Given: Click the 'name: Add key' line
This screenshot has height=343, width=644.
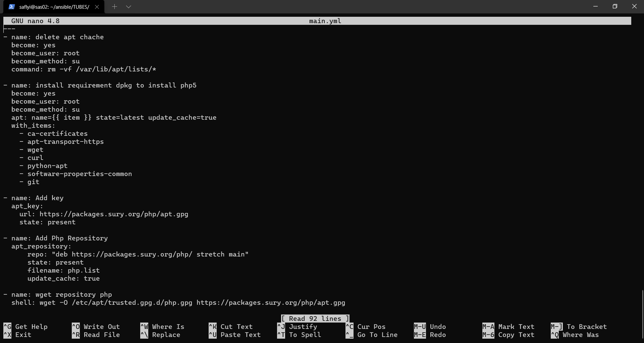Looking at the screenshot, I should 34,198.
